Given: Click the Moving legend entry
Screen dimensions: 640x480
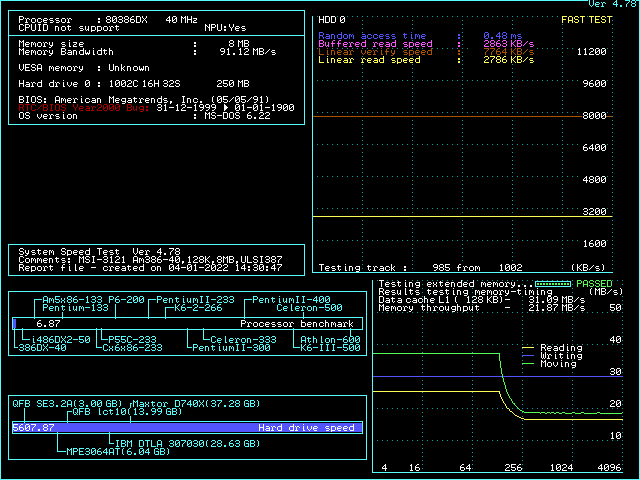Looking at the screenshot, I should 549,364.
